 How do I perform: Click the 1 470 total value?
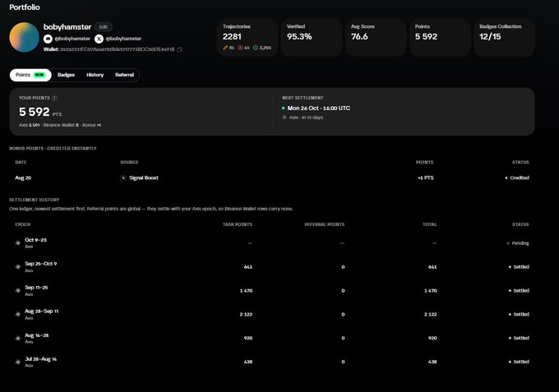click(430, 291)
